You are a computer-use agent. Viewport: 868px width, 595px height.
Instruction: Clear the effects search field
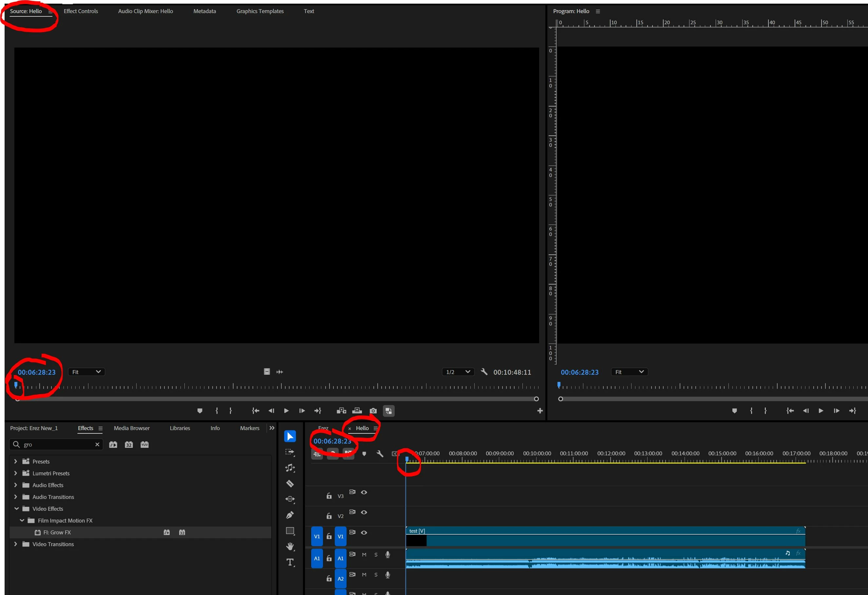point(97,445)
